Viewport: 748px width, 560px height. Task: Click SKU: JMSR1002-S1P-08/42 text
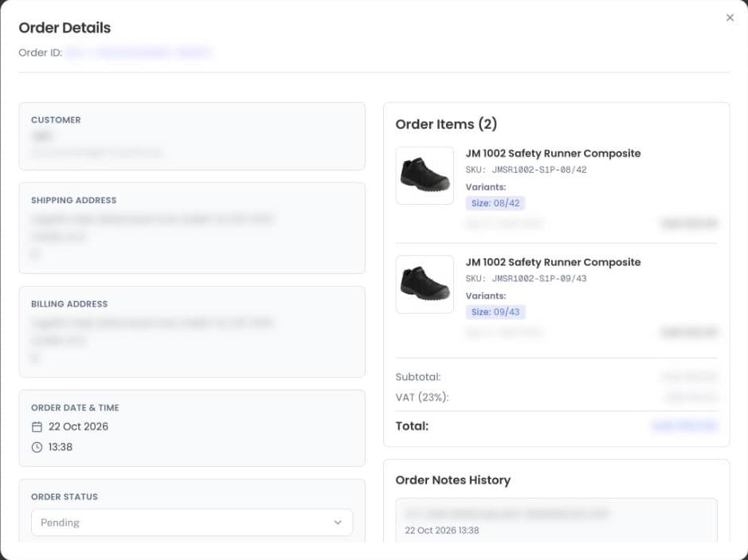tap(527, 170)
